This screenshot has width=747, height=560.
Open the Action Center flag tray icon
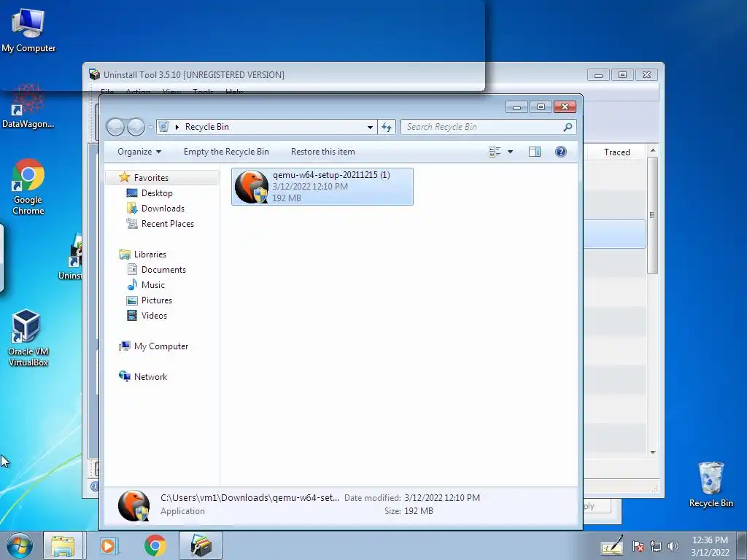[638, 547]
